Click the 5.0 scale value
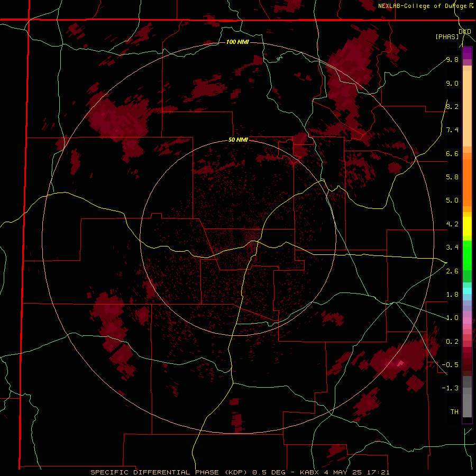The image size is (476, 476). tap(452, 200)
